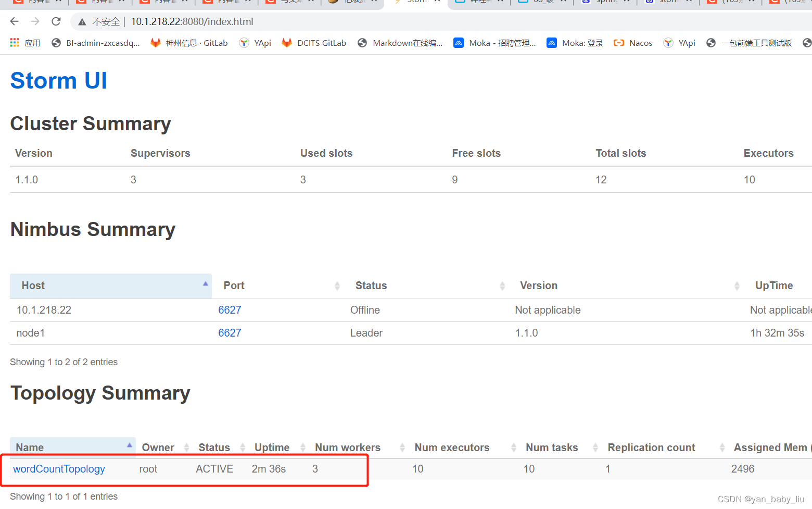This screenshot has height=509, width=812.
Task: Select host cell 10.1.218.22 in Nimbus table
Action: coord(44,310)
